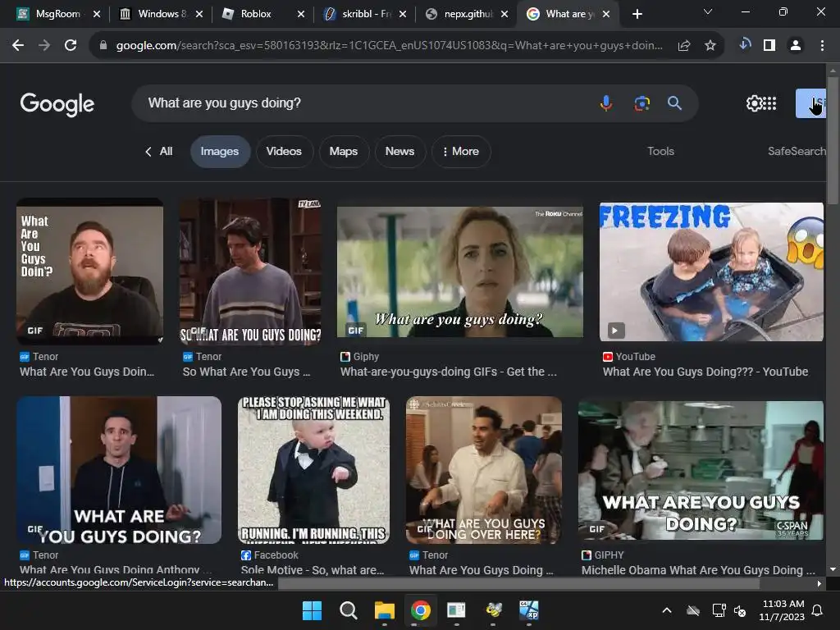Viewport: 840px width, 630px height.
Task: Open Google quick settings gear
Action: coord(754,103)
